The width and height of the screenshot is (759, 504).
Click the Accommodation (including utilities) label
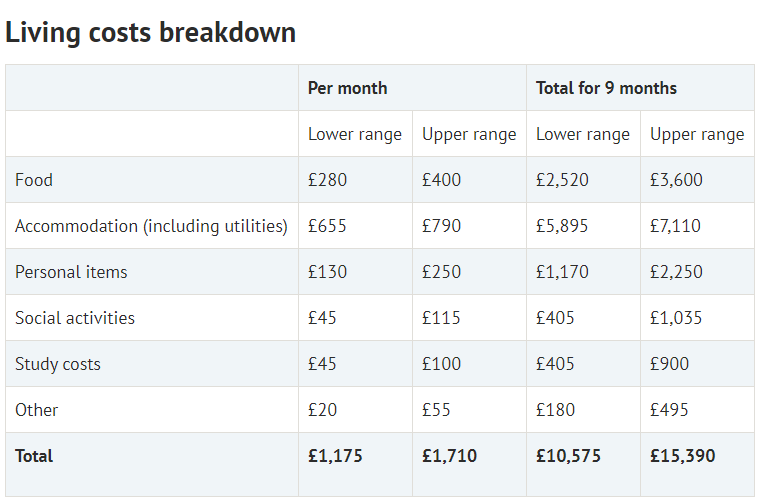coord(151,226)
